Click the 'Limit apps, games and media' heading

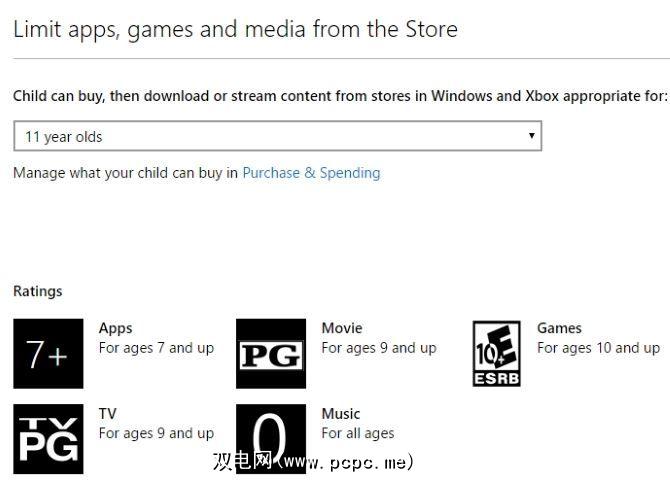point(235,29)
